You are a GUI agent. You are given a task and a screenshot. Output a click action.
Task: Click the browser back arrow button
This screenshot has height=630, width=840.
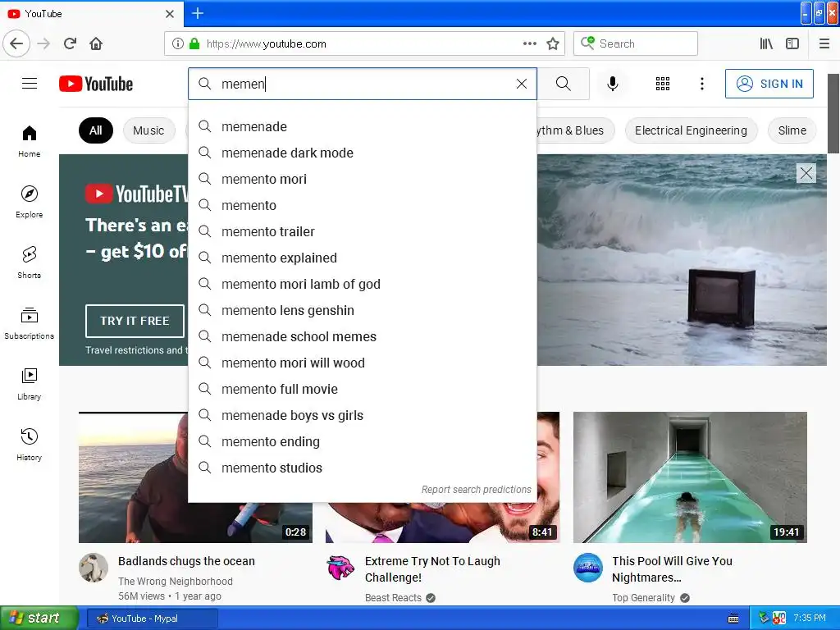pos(16,43)
